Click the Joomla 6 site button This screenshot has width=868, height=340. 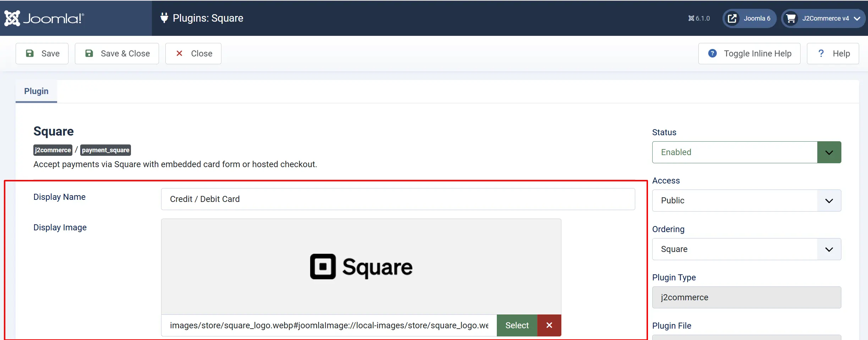[749, 18]
